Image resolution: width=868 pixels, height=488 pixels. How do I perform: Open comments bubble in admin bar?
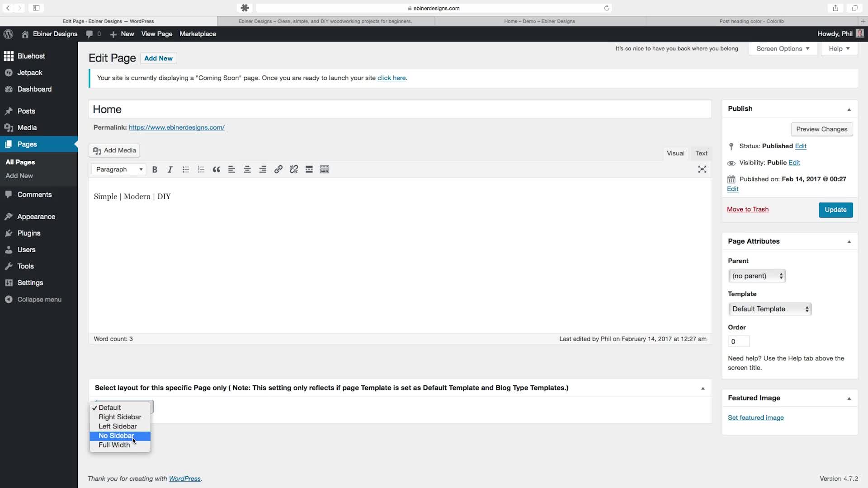(x=93, y=34)
